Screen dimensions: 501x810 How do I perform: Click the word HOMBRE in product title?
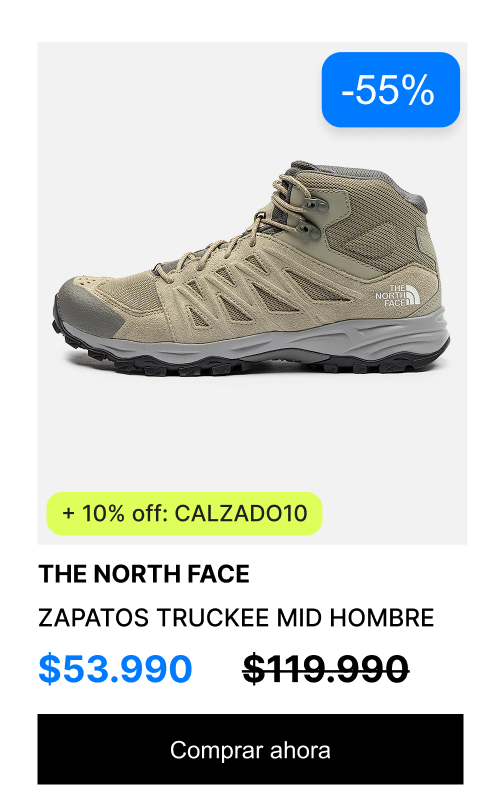(382, 618)
